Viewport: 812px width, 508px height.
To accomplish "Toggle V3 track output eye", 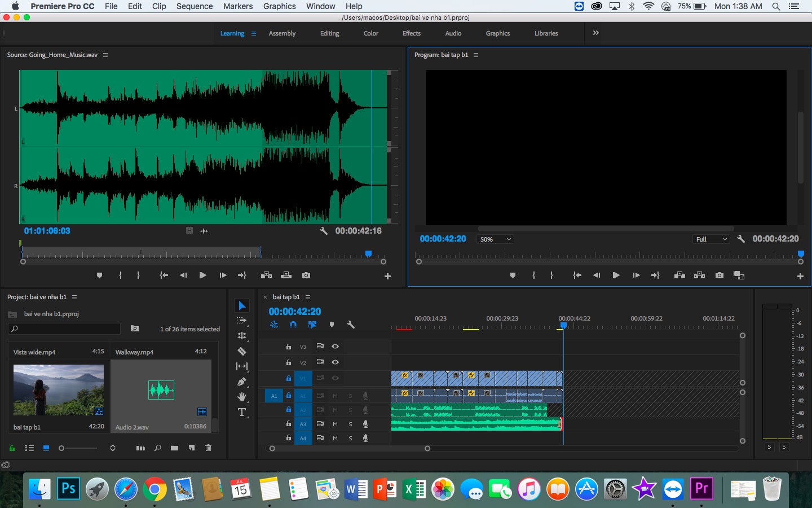I will click(335, 346).
